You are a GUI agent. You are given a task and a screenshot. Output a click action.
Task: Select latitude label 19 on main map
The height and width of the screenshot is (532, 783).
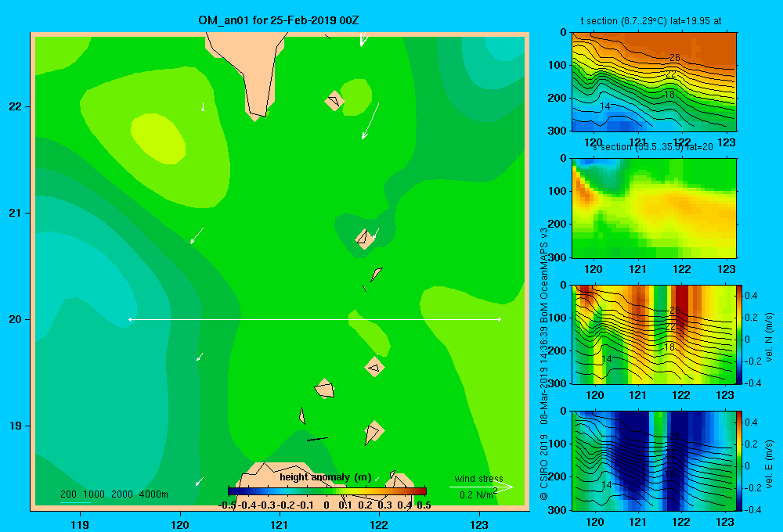[16, 426]
